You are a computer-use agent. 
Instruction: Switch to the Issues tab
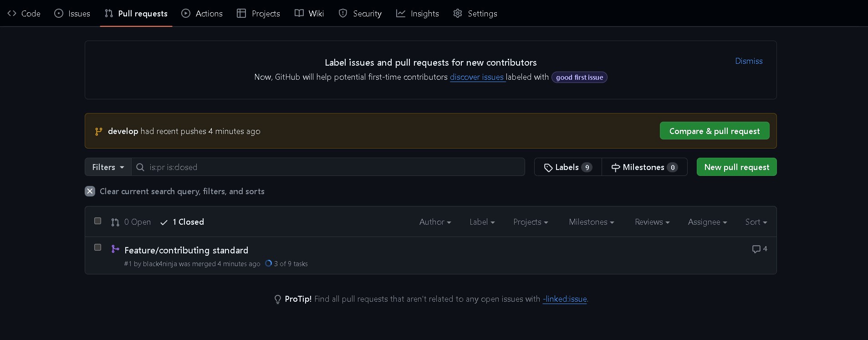point(72,14)
